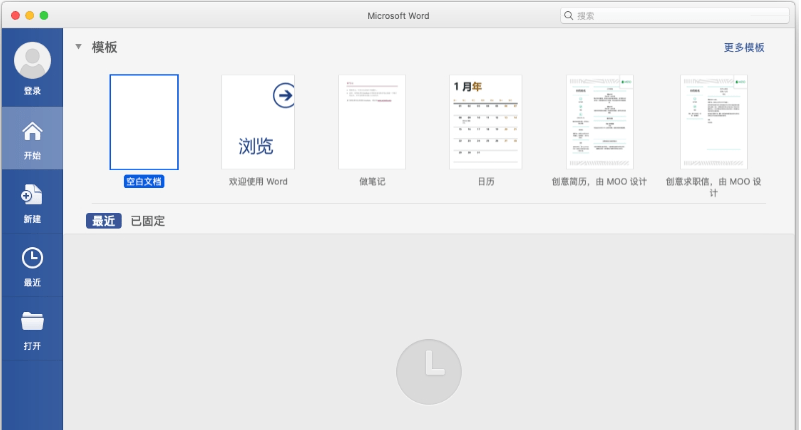Click the 打开 folder icon

click(32, 321)
